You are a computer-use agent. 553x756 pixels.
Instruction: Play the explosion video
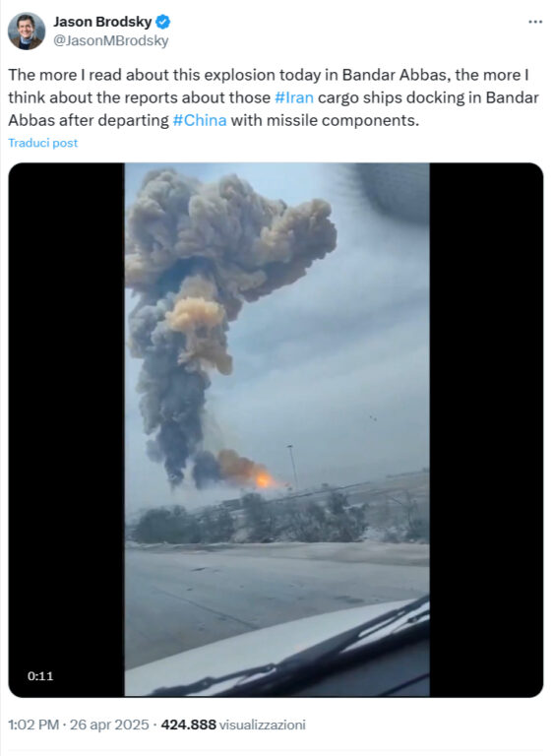(276, 429)
